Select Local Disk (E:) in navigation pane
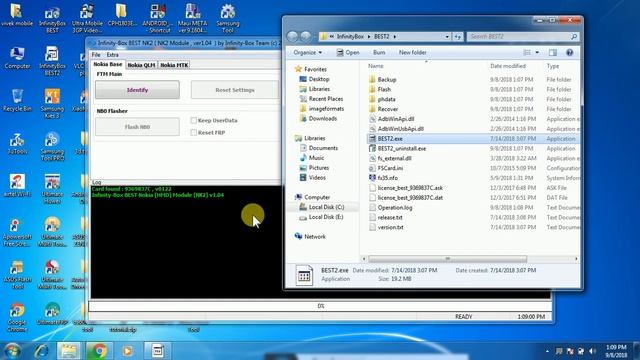This screenshot has height=360, width=640. pos(322,217)
